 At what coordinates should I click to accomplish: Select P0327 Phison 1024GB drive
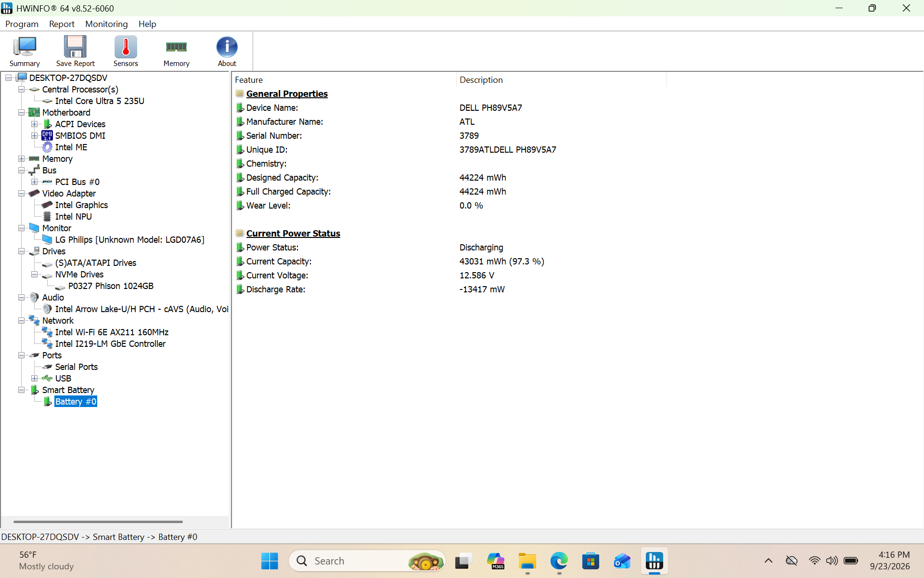111,286
